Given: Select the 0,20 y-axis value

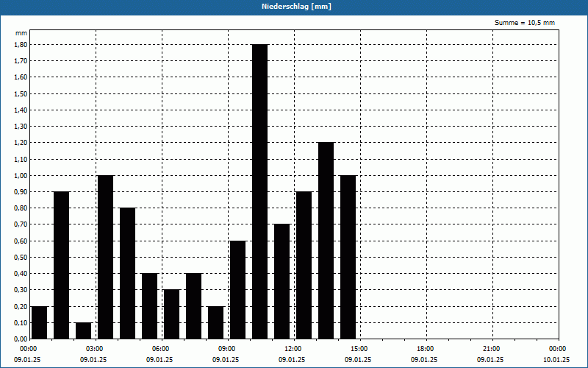Looking at the screenshot, I should (x=21, y=306).
